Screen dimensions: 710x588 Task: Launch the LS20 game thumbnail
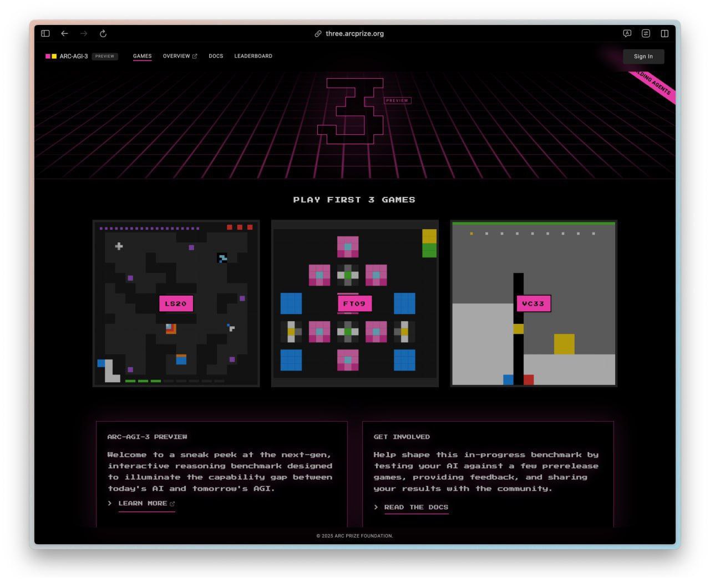click(x=176, y=303)
